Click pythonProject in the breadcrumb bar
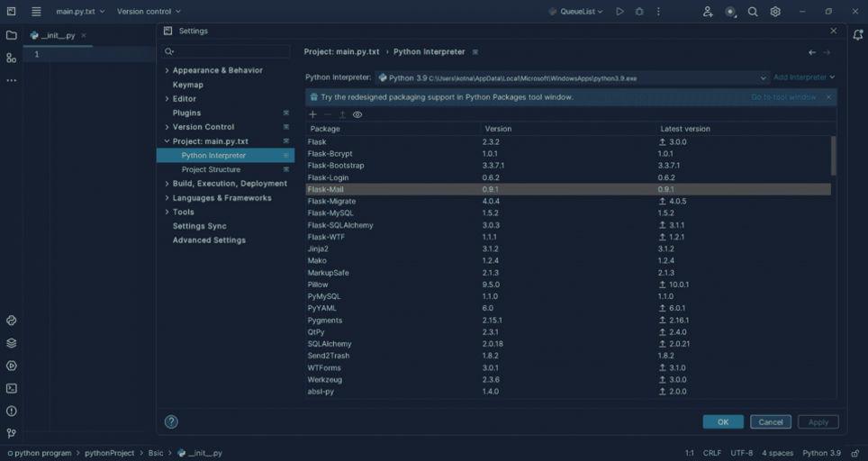868x461 pixels. point(110,453)
